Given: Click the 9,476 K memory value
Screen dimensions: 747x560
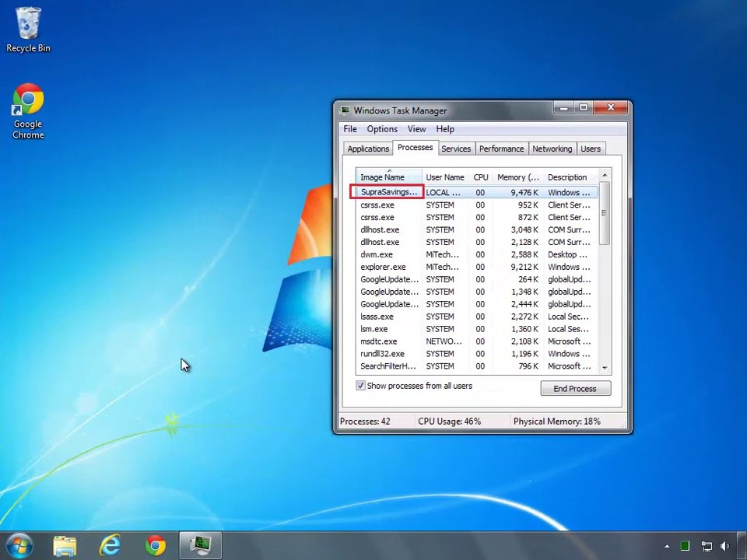Looking at the screenshot, I should [524, 192].
